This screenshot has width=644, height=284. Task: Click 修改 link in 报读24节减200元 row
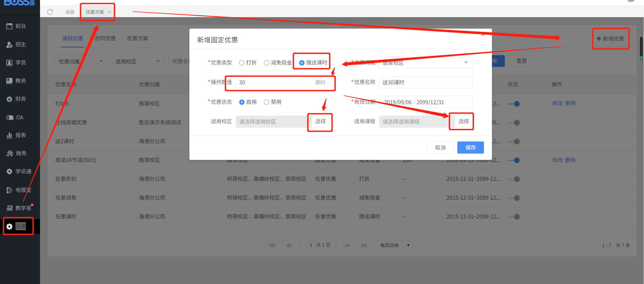click(557, 160)
